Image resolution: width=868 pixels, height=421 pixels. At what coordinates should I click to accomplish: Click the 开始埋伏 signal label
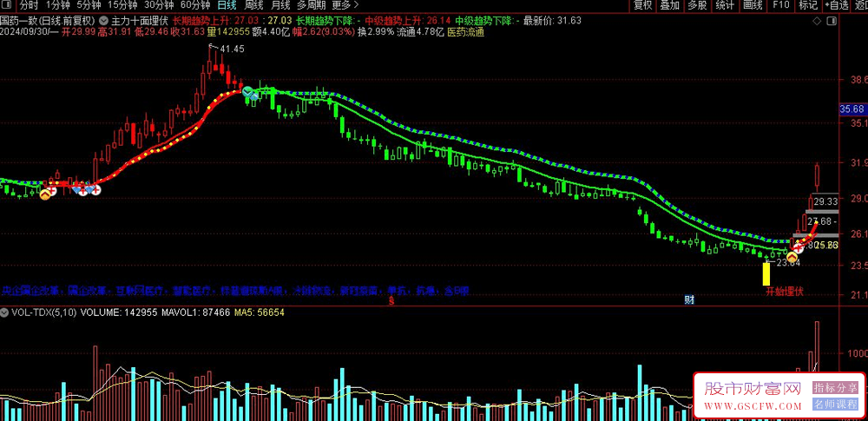(784, 292)
